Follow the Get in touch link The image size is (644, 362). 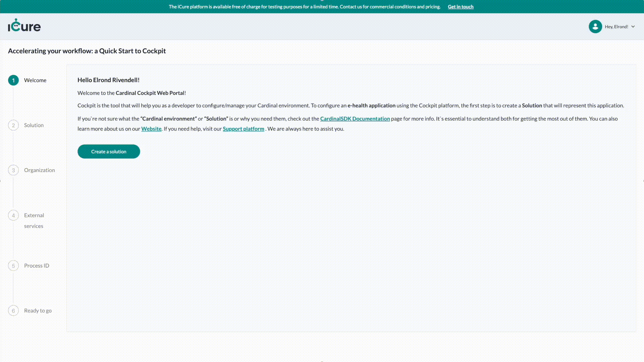tap(461, 7)
